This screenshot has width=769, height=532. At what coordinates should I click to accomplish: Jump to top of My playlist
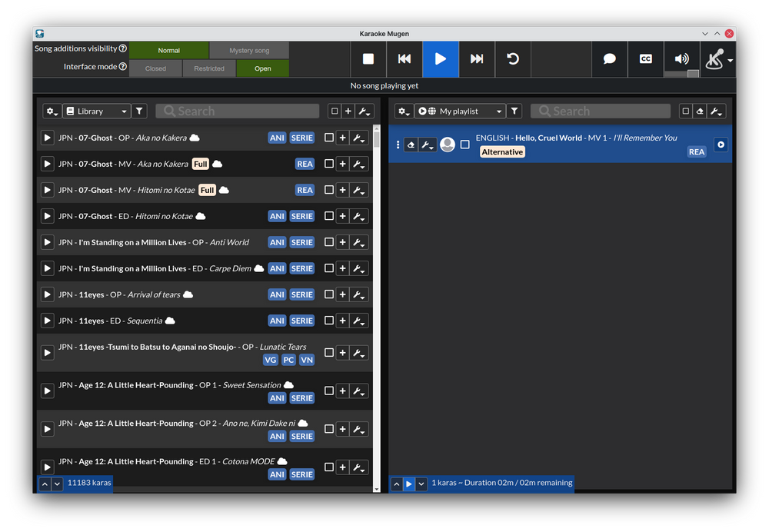tap(396, 484)
